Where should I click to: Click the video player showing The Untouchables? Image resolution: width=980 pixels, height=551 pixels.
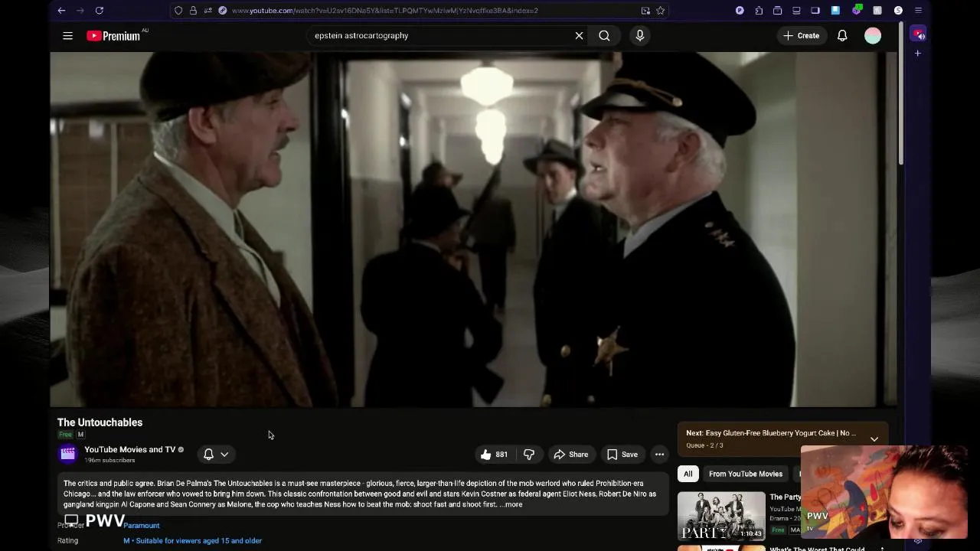(x=473, y=230)
